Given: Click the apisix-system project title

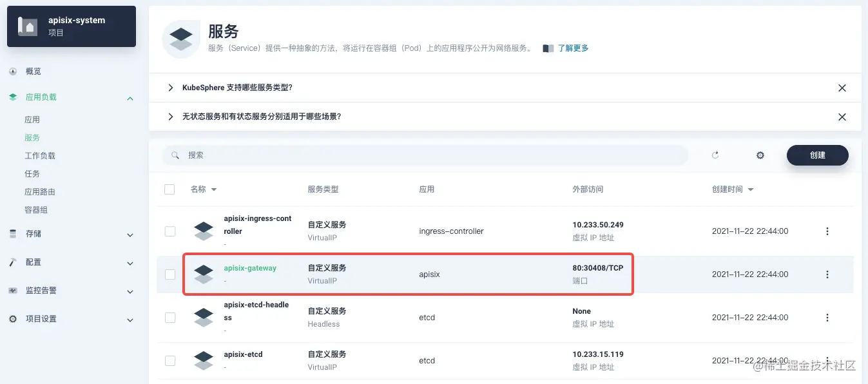Looking at the screenshot, I should point(77,21).
